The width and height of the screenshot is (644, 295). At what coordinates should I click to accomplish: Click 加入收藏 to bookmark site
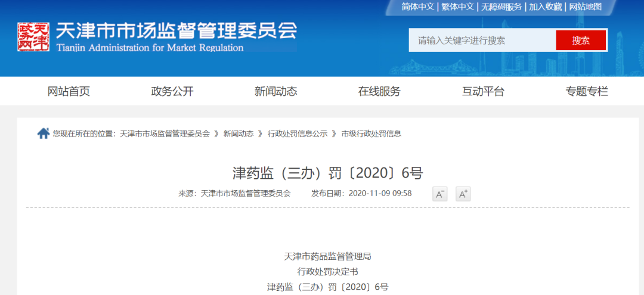tap(546, 7)
